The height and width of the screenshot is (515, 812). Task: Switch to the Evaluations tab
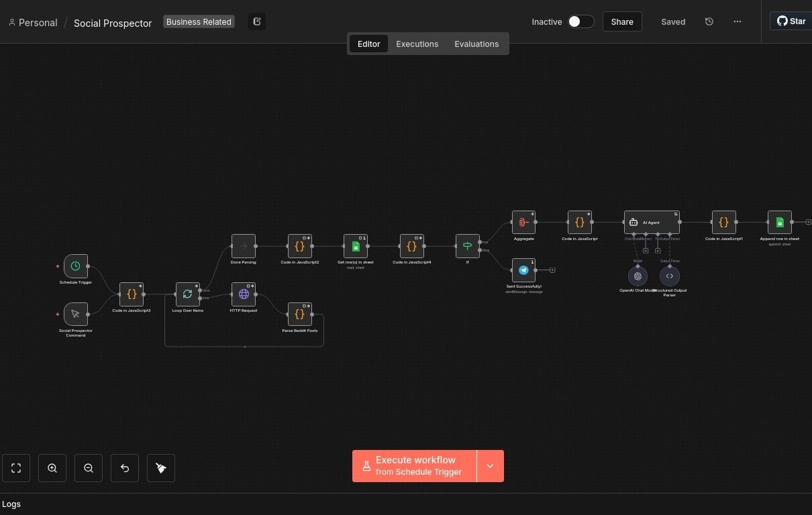point(476,44)
